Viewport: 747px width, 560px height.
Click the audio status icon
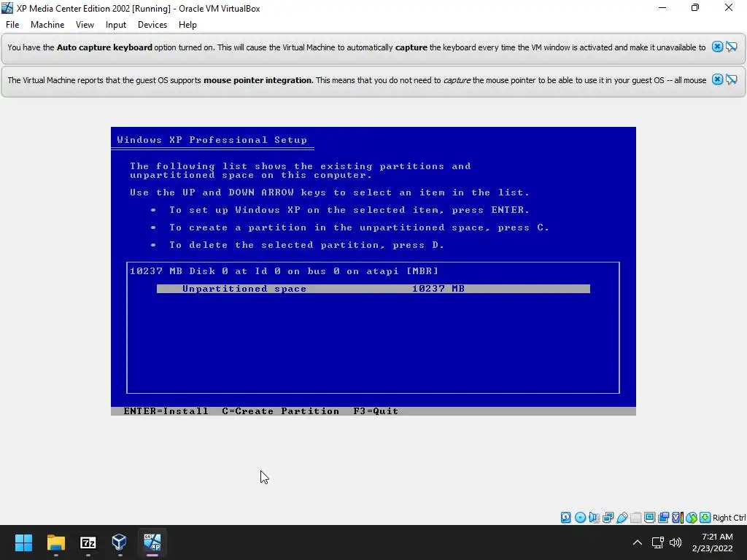point(594,517)
